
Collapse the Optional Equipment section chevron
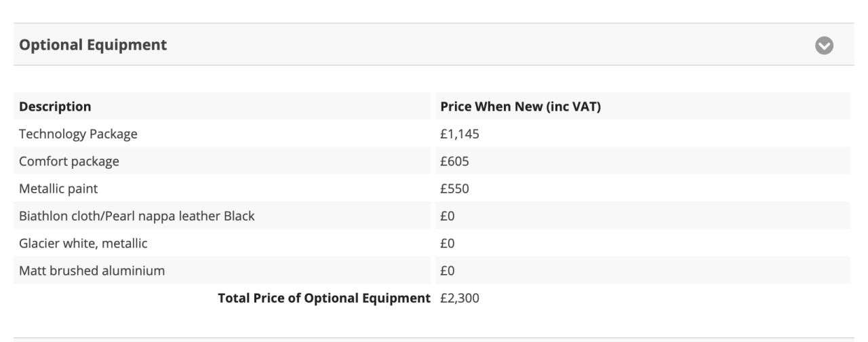click(824, 45)
